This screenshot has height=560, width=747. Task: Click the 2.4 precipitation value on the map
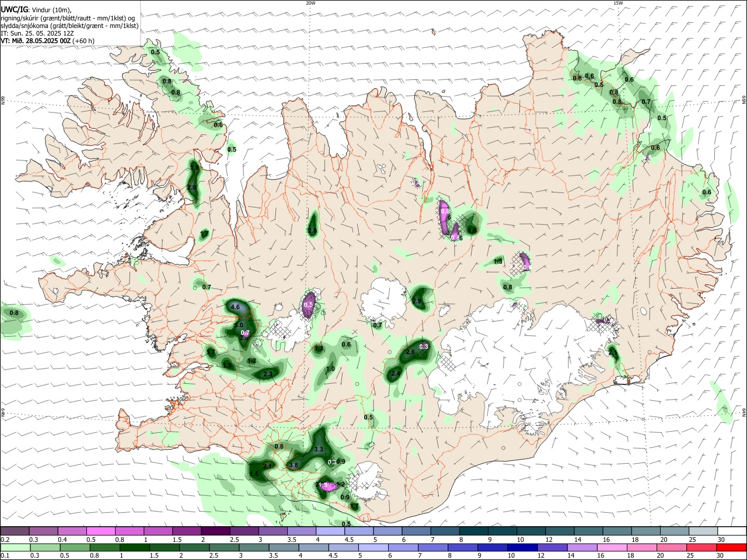click(396, 374)
